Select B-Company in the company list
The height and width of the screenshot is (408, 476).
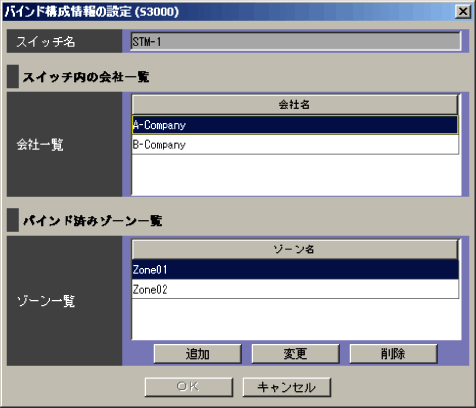click(x=295, y=145)
